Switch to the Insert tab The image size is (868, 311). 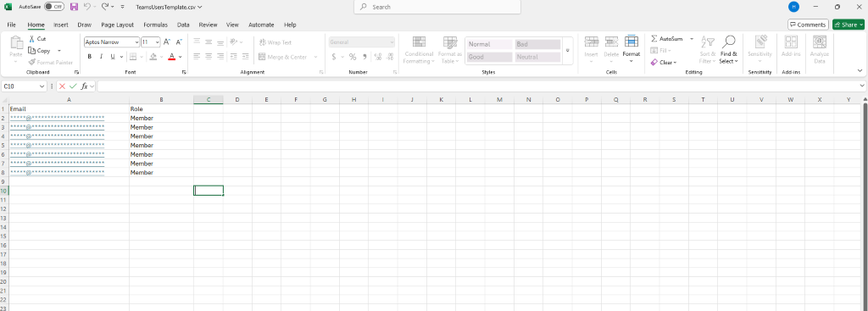point(61,25)
